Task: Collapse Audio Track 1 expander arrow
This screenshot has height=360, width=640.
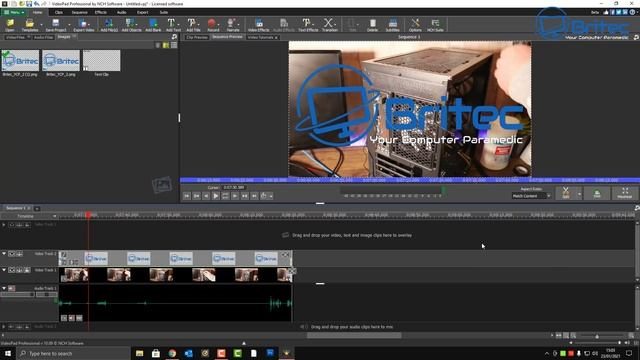Action: (x=4, y=288)
